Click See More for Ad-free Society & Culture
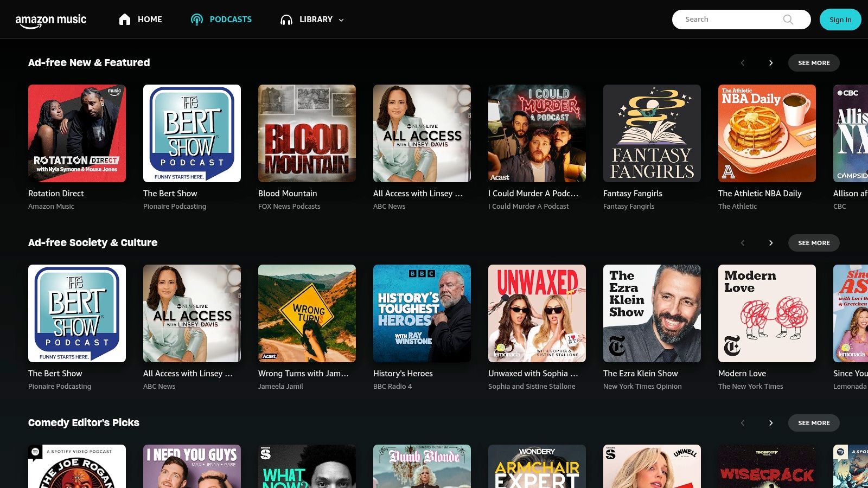The width and height of the screenshot is (868, 488). coord(814,243)
